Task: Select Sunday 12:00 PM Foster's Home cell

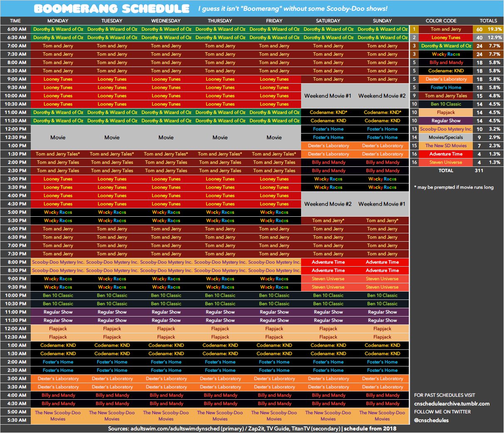Action: tap(382, 129)
